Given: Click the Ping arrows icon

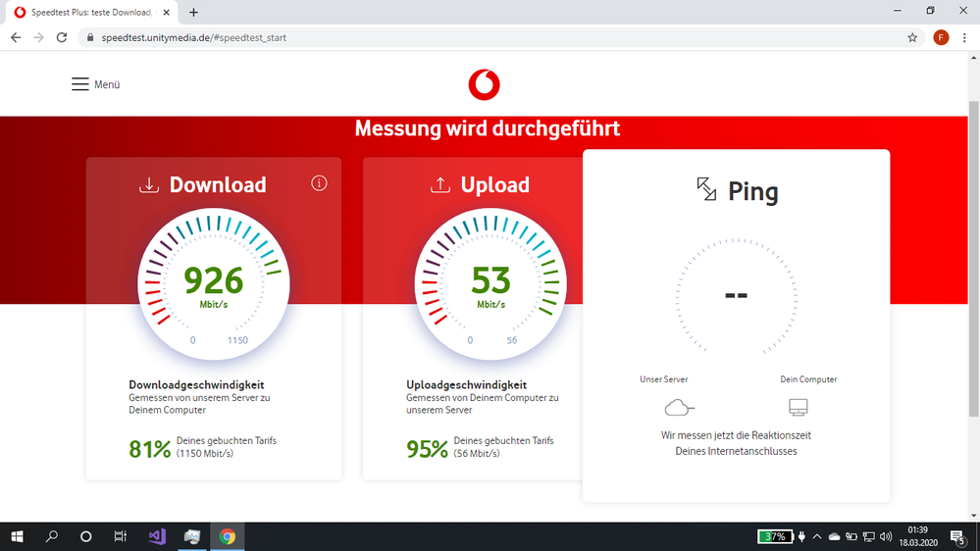Looking at the screenshot, I should (x=707, y=189).
